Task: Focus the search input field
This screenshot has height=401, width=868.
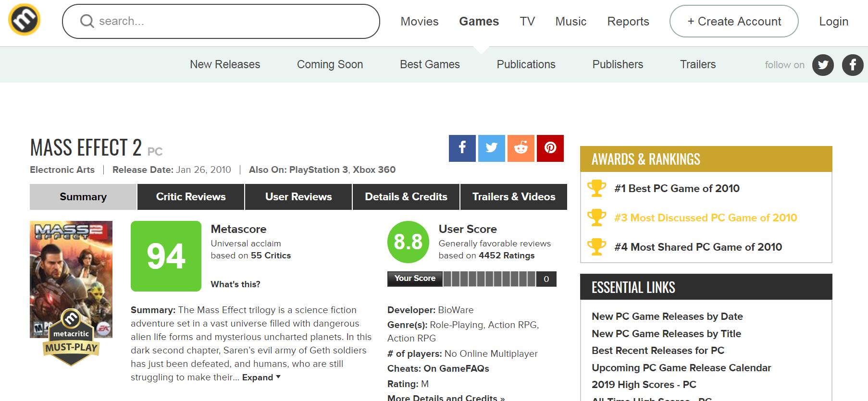Action: [x=221, y=21]
